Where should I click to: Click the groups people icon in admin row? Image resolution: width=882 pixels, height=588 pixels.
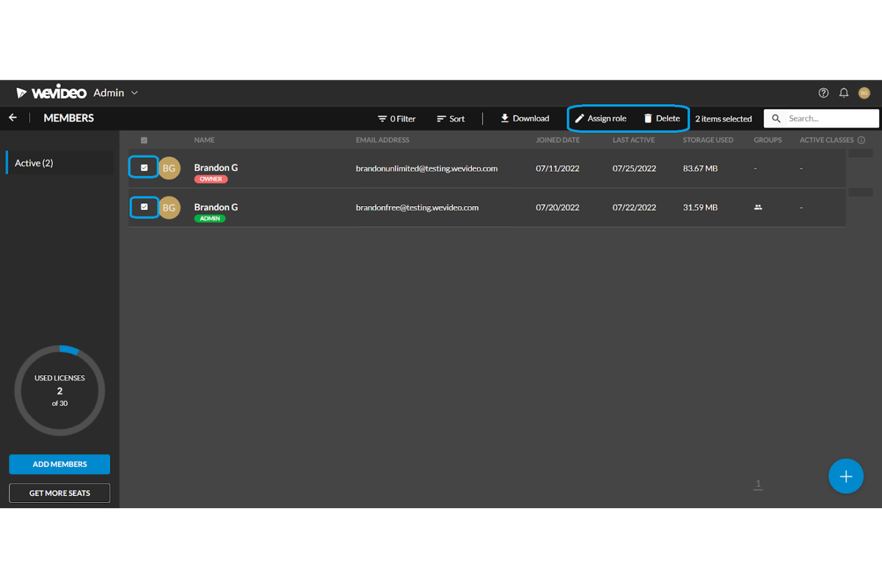(x=758, y=207)
